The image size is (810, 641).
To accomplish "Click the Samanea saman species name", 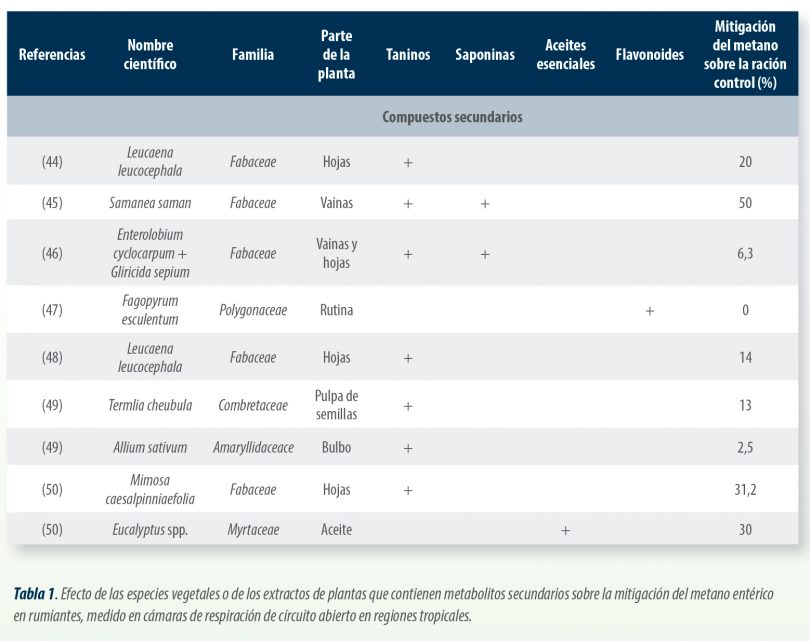I will [150, 203].
